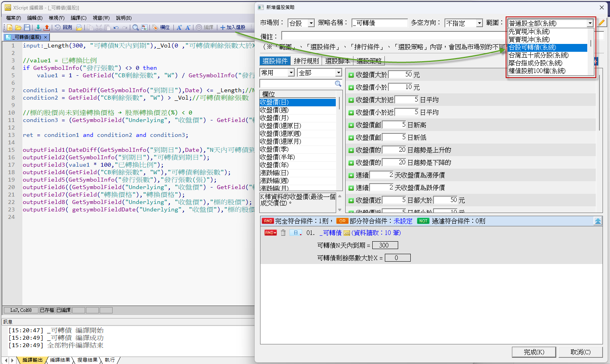Click collapse double-arrow icon in conditions header
The image size is (610, 364).
(597, 221)
